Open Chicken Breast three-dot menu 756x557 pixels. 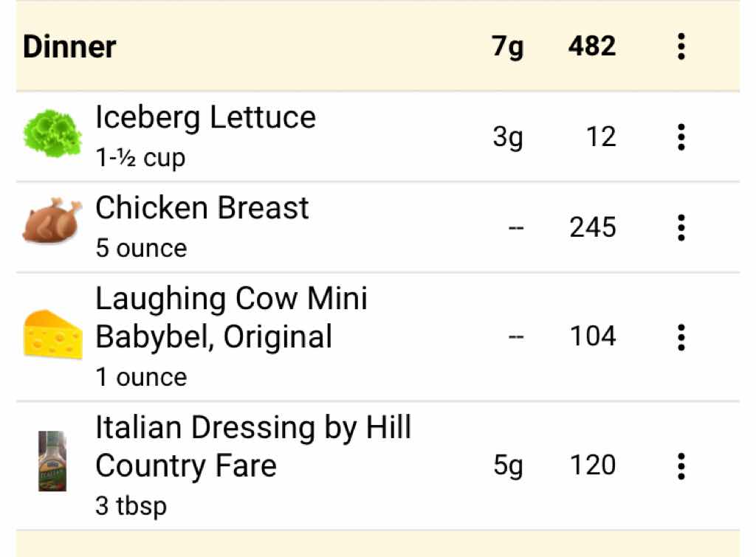(x=681, y=227)
